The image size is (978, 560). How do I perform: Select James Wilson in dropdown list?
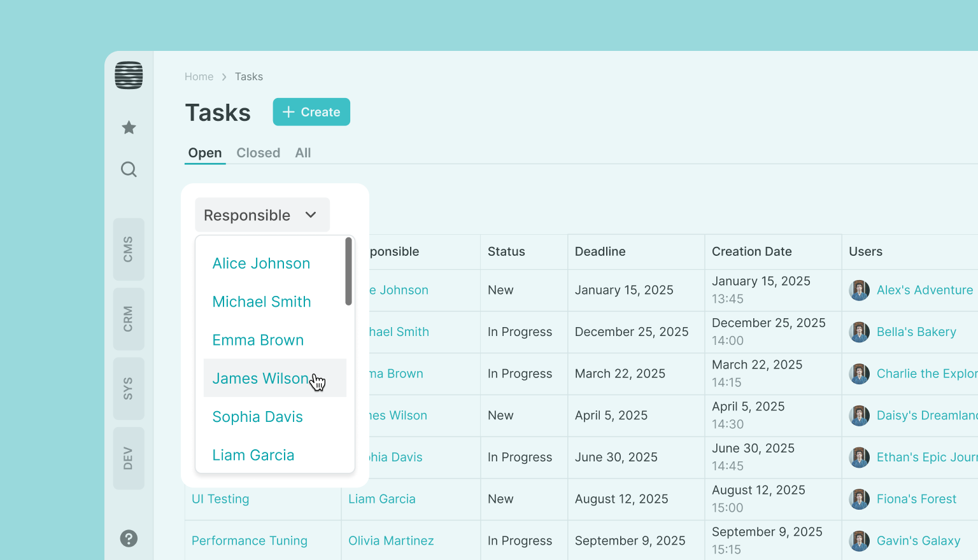pos(260,379)
